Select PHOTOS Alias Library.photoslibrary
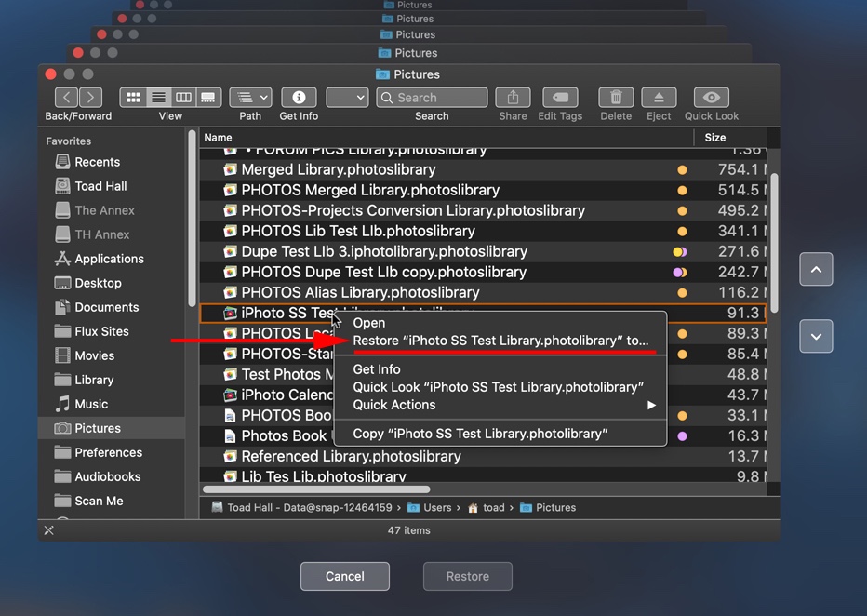 [483, 292]
